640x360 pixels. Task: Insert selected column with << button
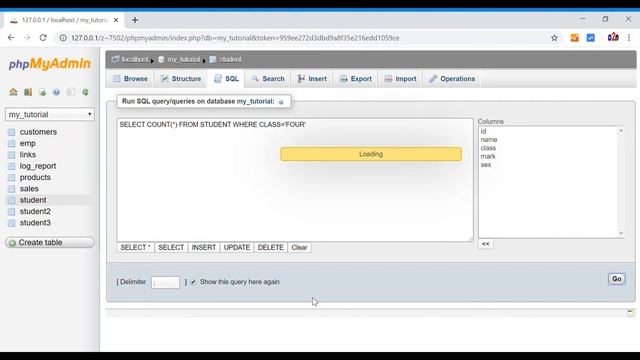[x=485, y=244]
